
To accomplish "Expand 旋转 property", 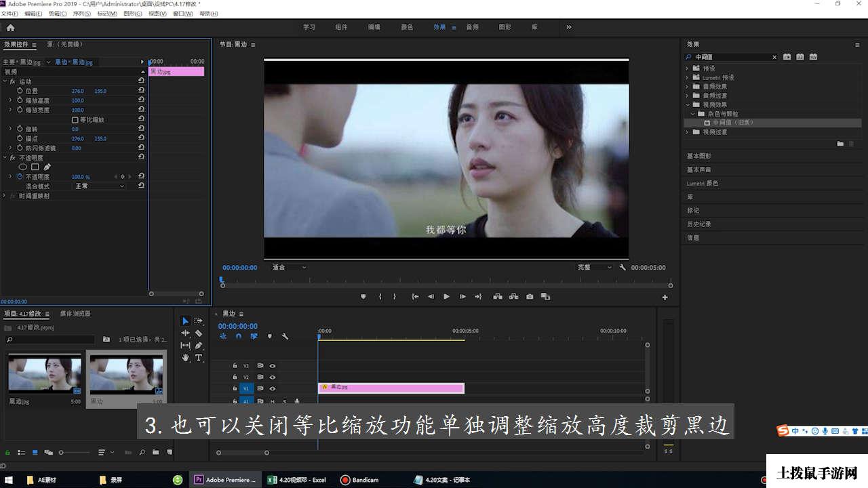I will pyautogui.click(x=10, y=129).
